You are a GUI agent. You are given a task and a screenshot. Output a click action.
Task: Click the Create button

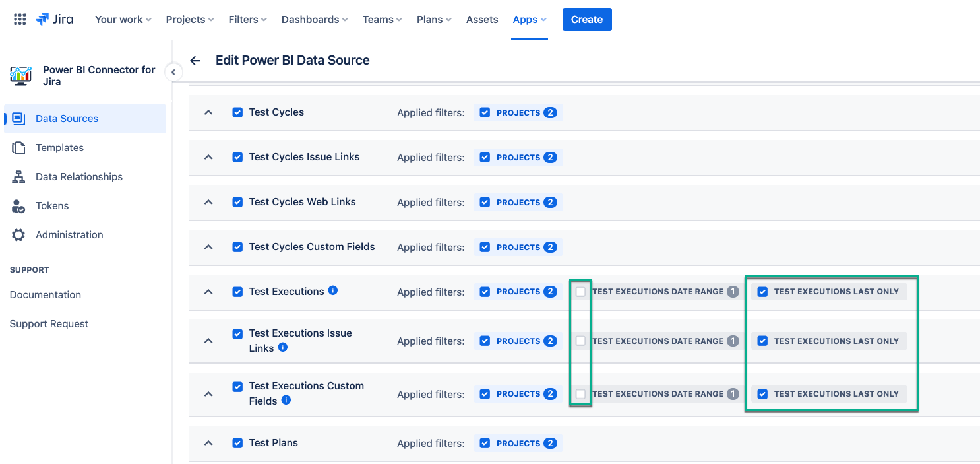(x=586, y=20)
